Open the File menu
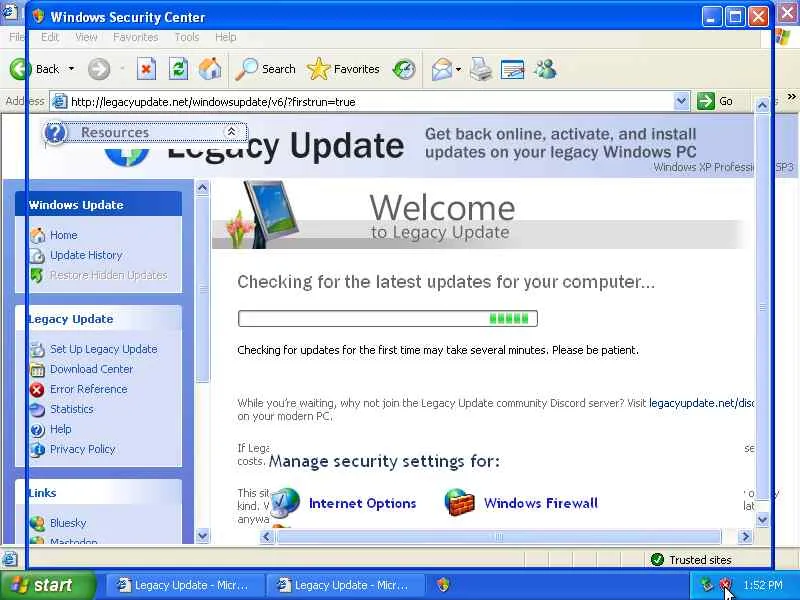Image resolution: width=800 pixels, height=600 pixels. point(16,37)
